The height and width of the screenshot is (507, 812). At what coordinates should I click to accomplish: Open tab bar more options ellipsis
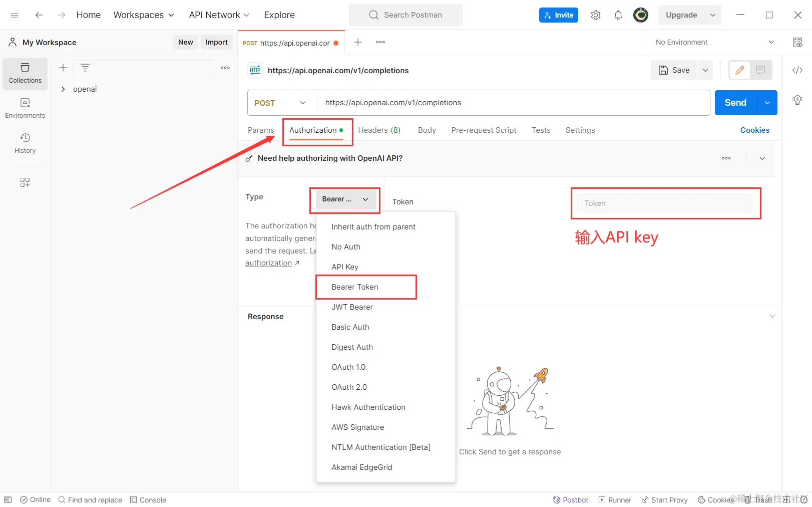click(380, 42)
